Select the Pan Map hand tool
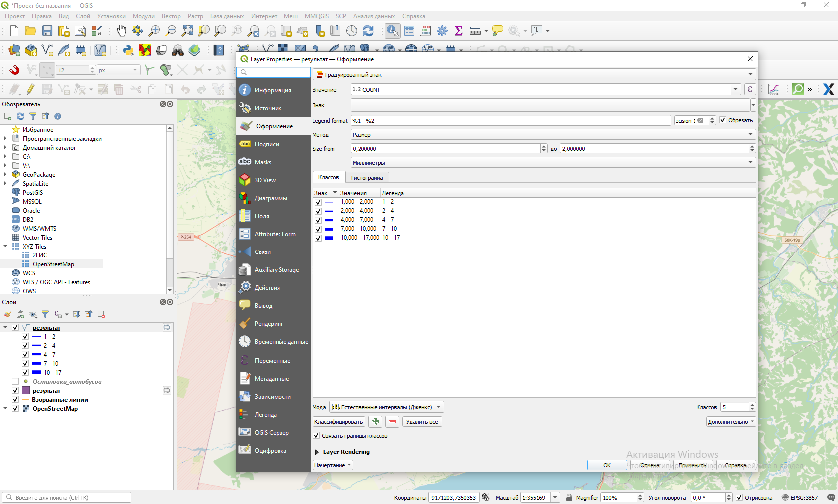838x504 pixels. [x=121, y=31]
